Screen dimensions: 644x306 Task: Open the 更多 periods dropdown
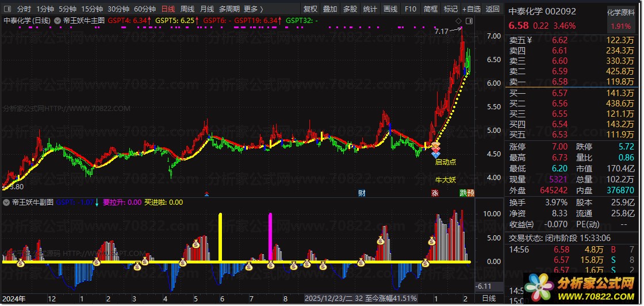[x=254, y=9]
